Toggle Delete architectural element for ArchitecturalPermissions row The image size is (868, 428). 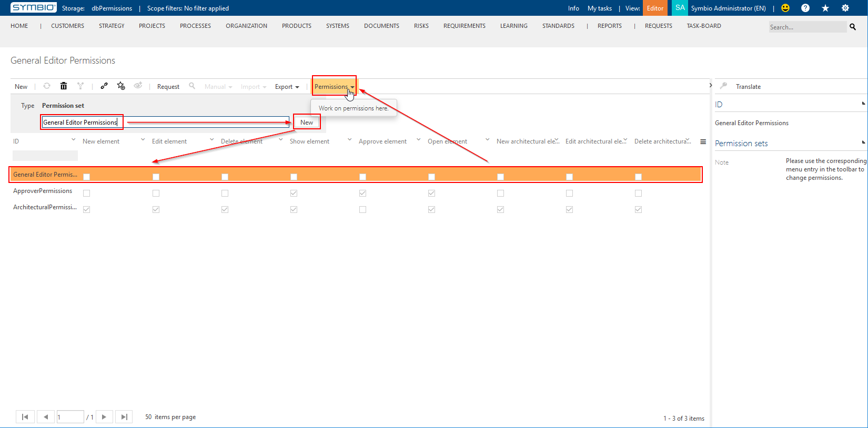[x=638, y=209]
